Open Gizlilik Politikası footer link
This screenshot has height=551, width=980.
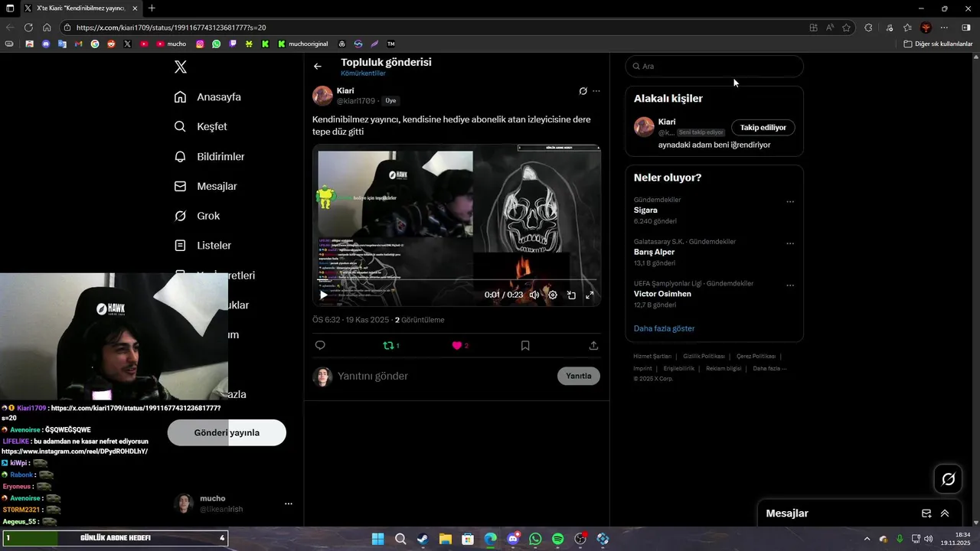coord(704,357)
